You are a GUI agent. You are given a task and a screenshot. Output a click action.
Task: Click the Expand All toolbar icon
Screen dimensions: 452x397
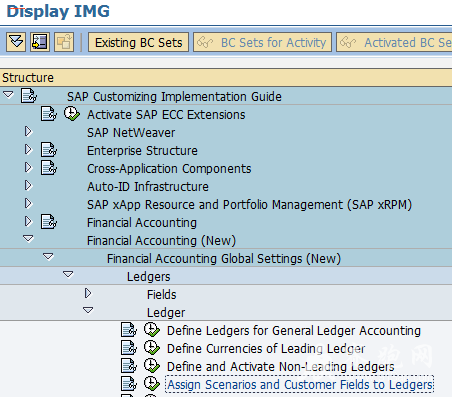click(x=16, y=42)
